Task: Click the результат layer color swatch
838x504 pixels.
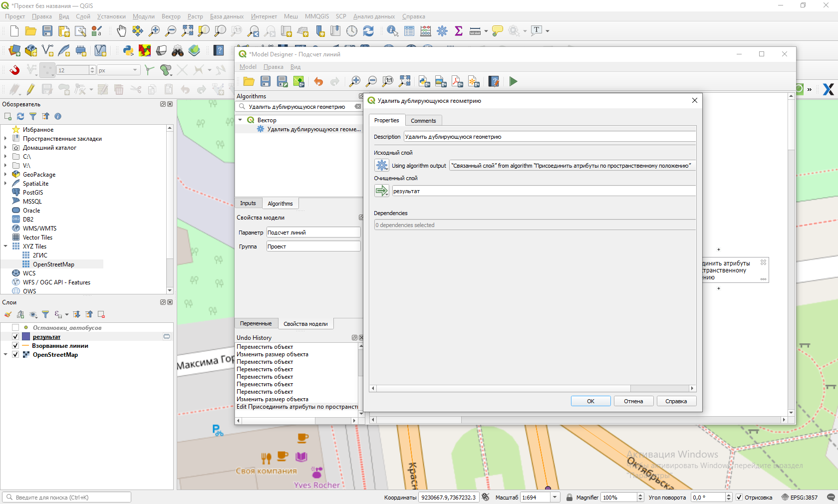Action: pos(26,337)
